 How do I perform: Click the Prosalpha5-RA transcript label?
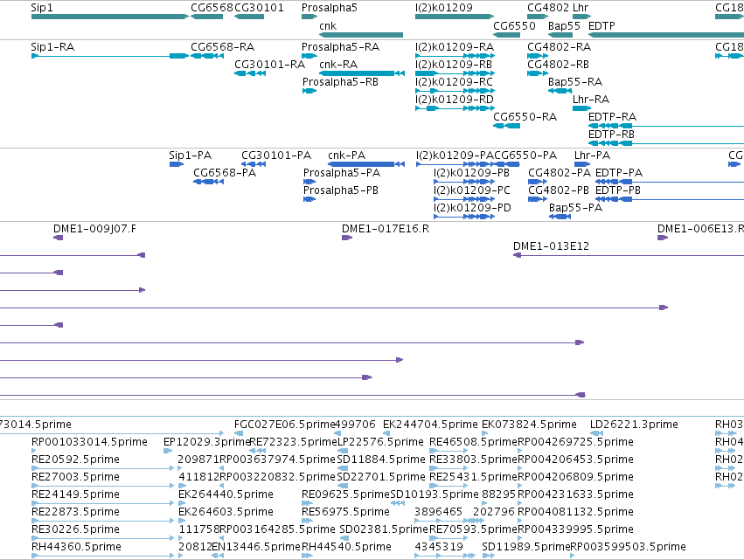341,47
